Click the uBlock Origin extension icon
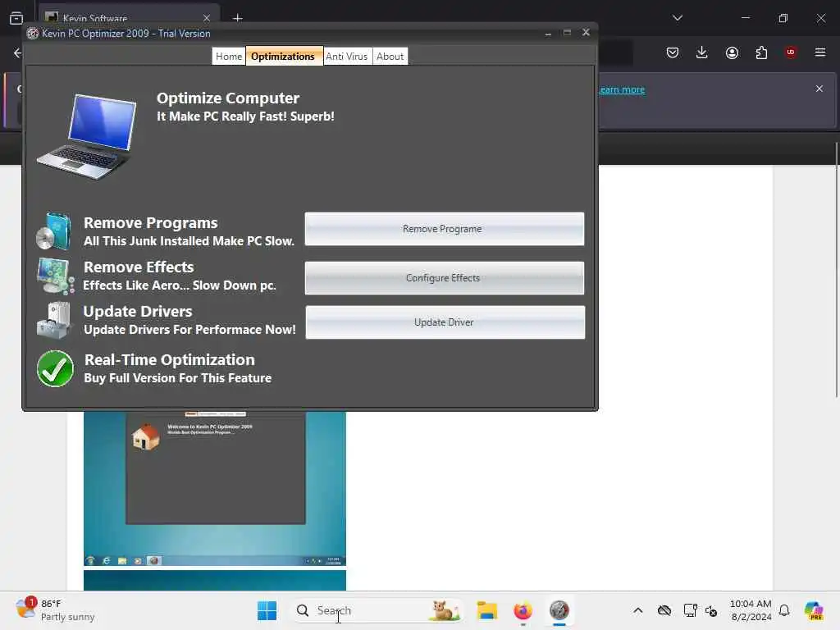Screen dimensions: 840x630 (791, 52)
